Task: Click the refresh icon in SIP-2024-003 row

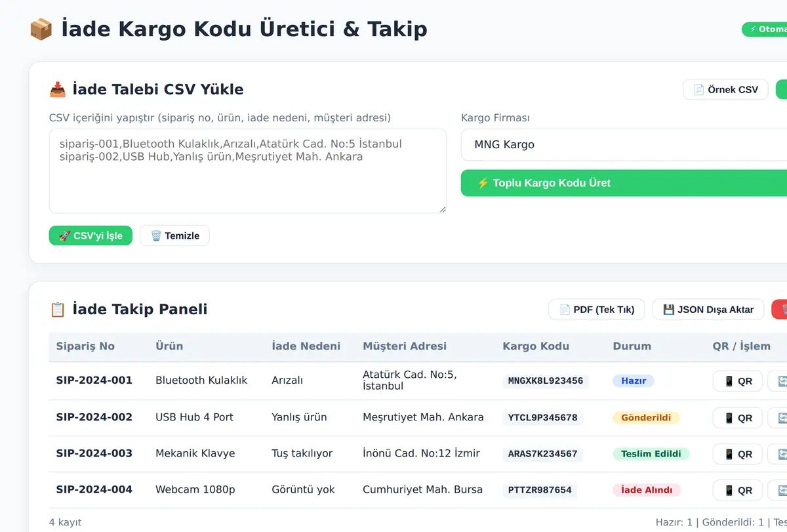Action: (778, 454)
